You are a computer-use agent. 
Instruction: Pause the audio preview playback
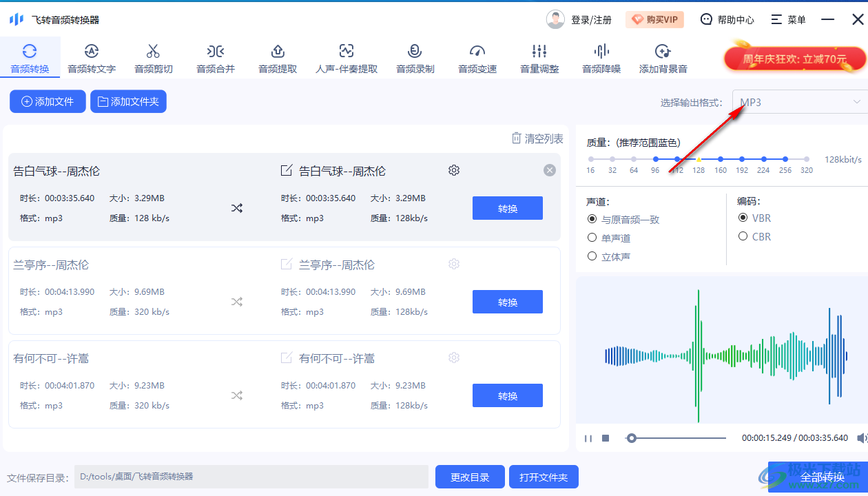[x=589, y=437]
